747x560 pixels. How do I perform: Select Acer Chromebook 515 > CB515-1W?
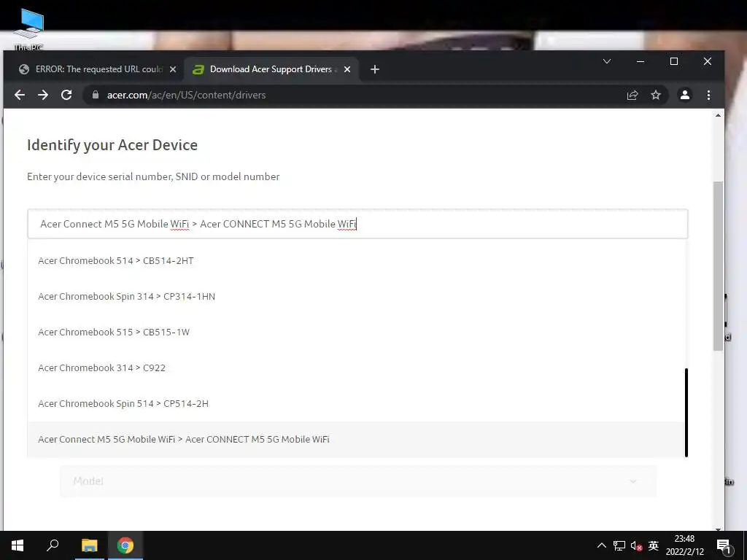tap(356, 332)
